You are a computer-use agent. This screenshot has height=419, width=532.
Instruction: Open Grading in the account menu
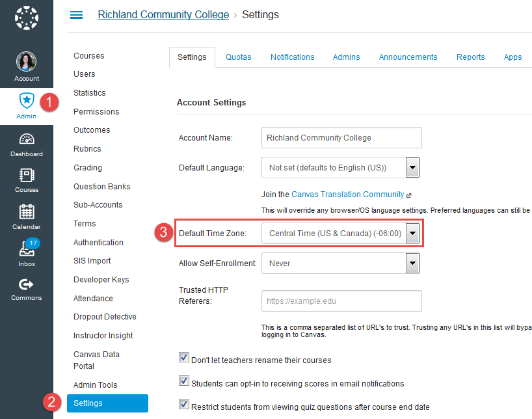pos(88,168)
